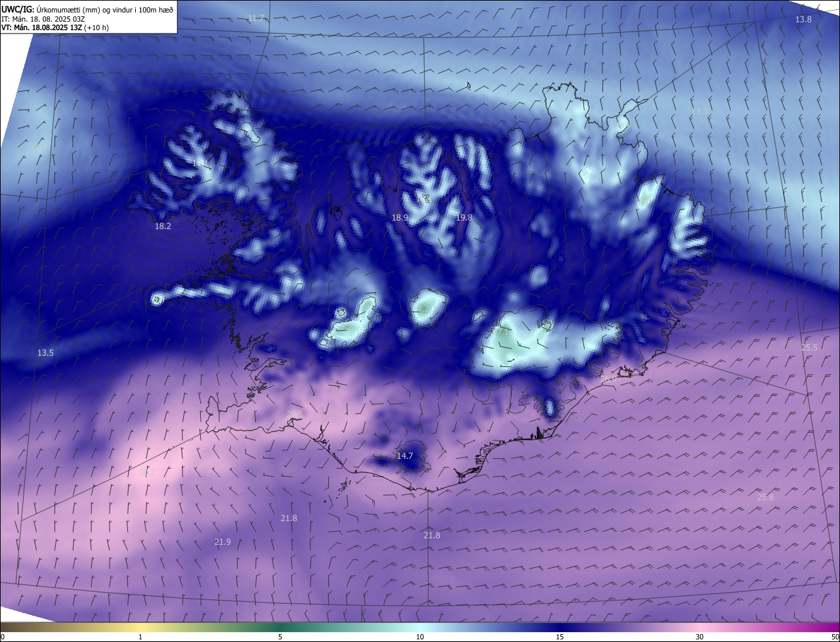Click the color scale tick labeled 30
This screenshot has width=840, height=642.
click(x=700, y=637)
